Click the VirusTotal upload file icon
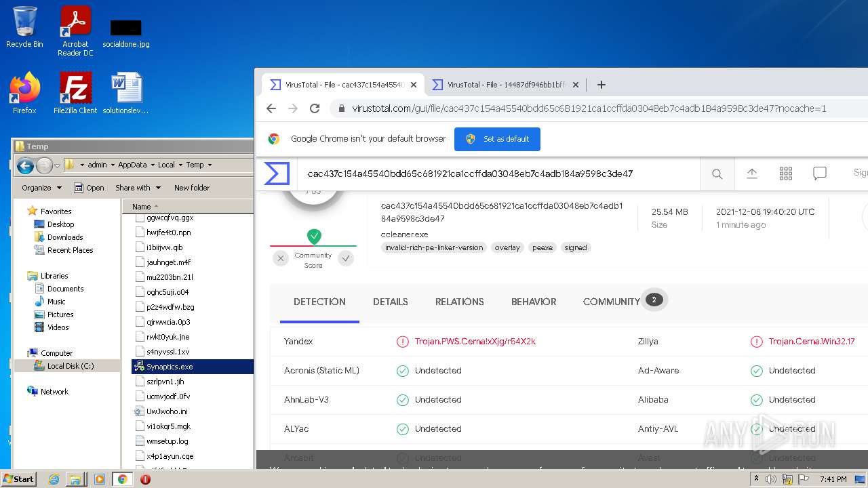 (x=752, y=174)
